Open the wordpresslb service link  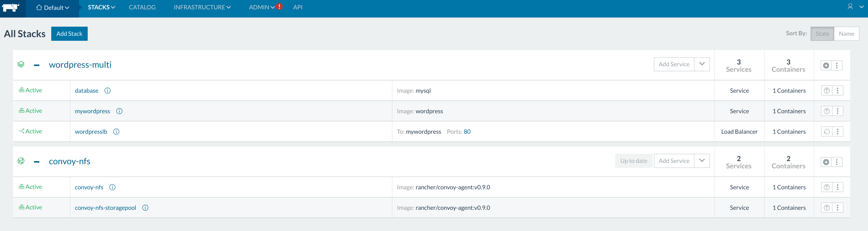click(91, 132)
